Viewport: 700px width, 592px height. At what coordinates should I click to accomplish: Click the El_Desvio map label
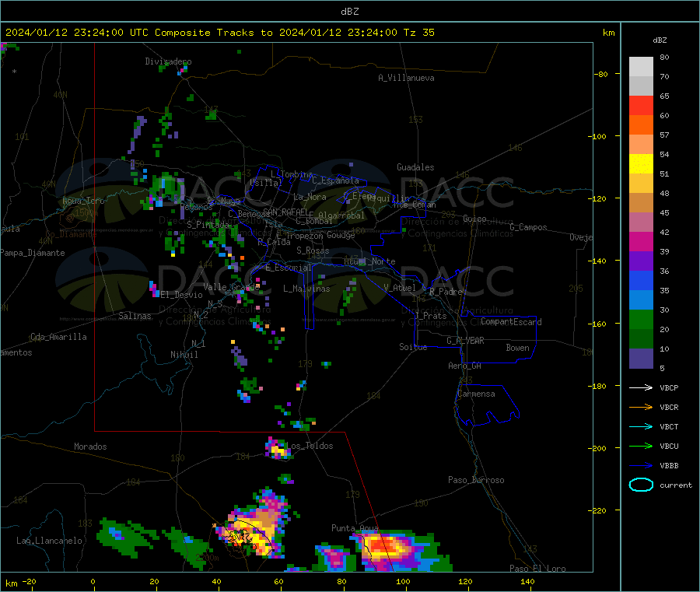181,295
